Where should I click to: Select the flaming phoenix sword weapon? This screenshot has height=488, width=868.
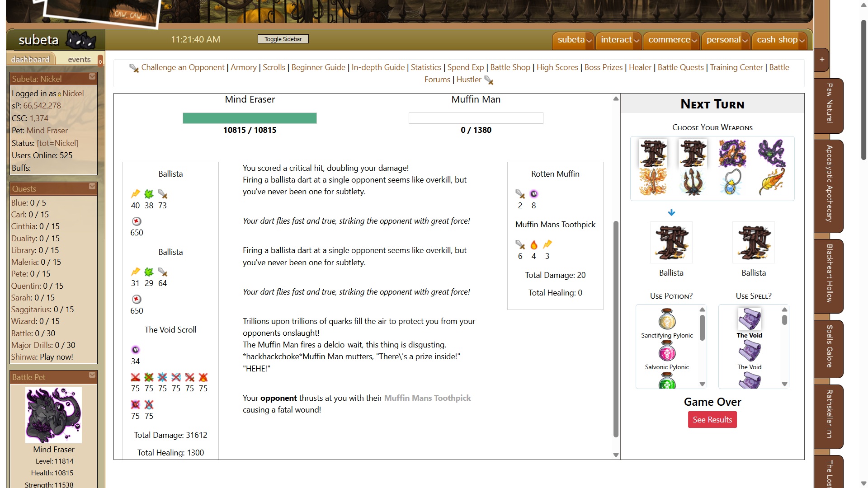[x=653, y=182]
